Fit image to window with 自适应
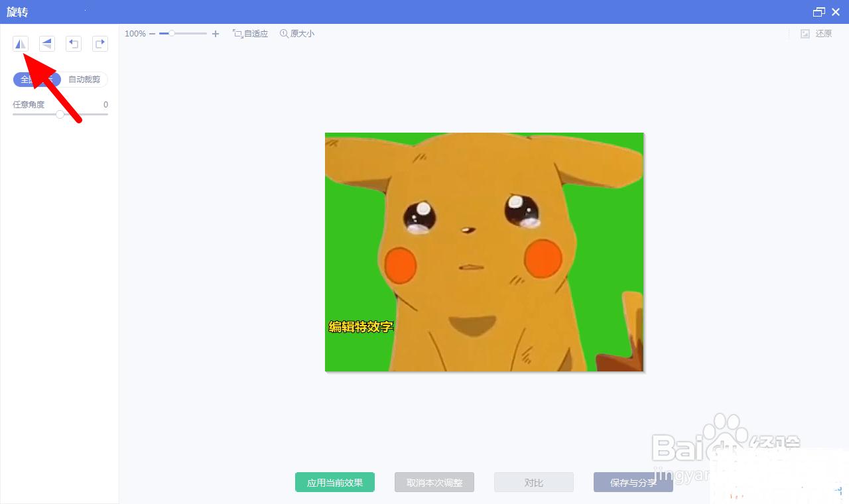Image resolution: width=849 pixels, height=504 pixels. coord(250,34)
